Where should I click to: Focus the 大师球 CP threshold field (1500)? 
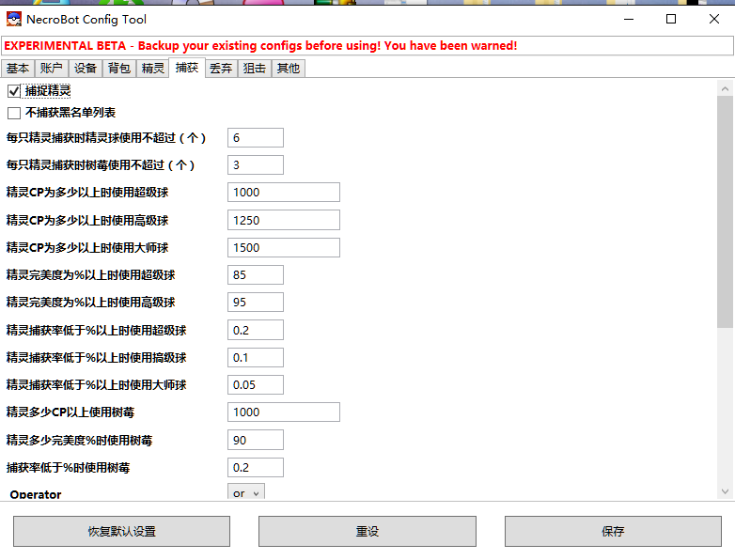(284, 247)
